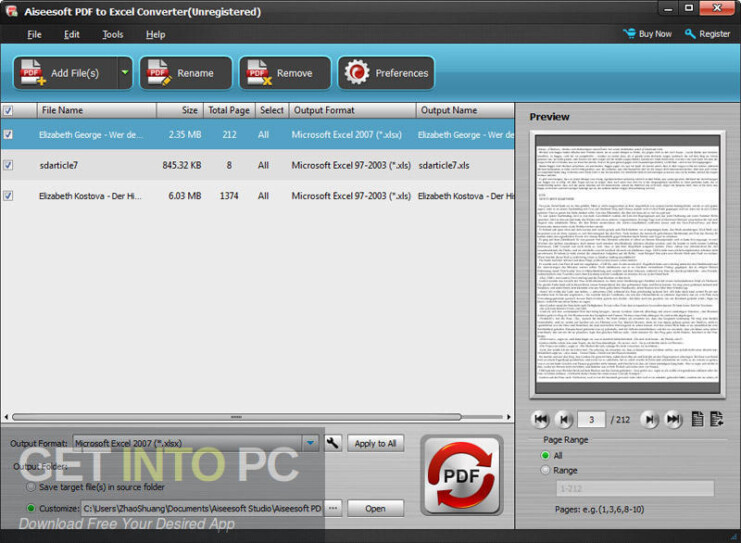Go to last preview page
Viewport: 741px width, 543px height.
(x=673, y=419)
